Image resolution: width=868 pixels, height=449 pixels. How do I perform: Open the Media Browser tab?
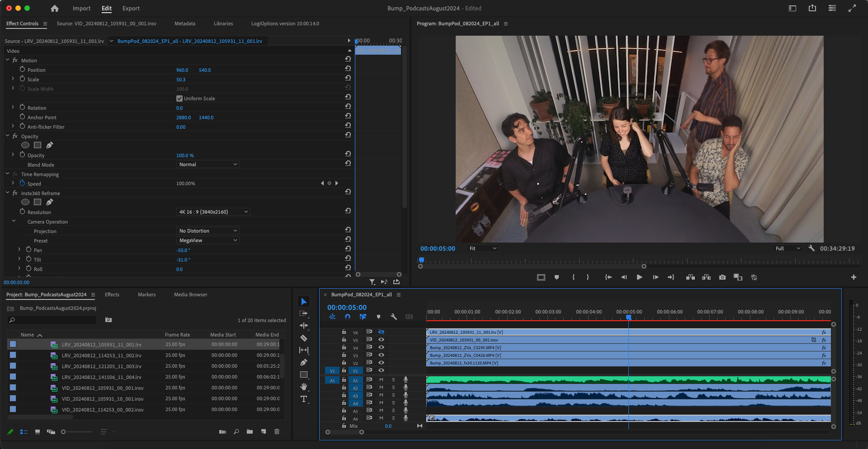click(190, 295)
